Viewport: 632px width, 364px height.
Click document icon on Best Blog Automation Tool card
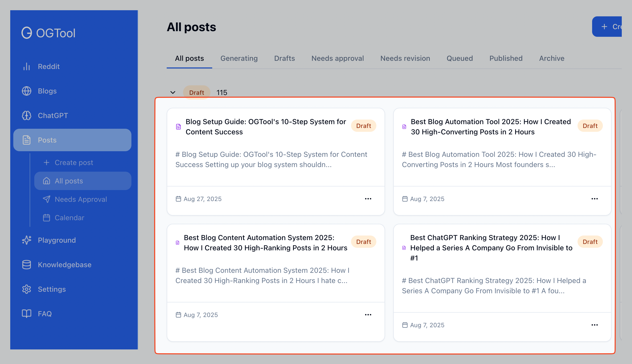[x=404, y=127]
